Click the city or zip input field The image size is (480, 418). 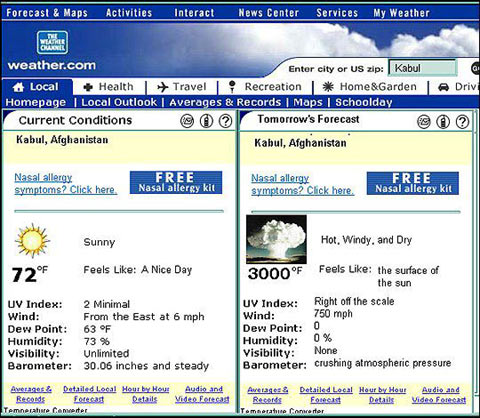coord(422,68)
